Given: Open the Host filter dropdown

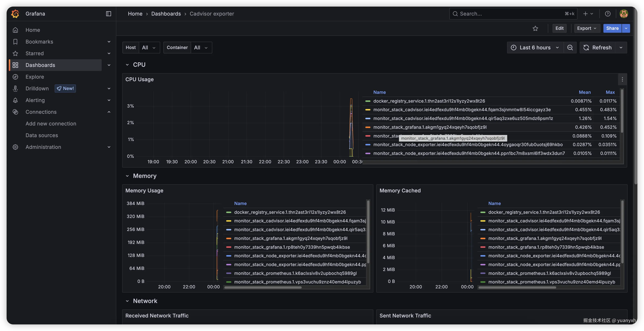Looking at the screenshot, I should [x=149, y=47].
